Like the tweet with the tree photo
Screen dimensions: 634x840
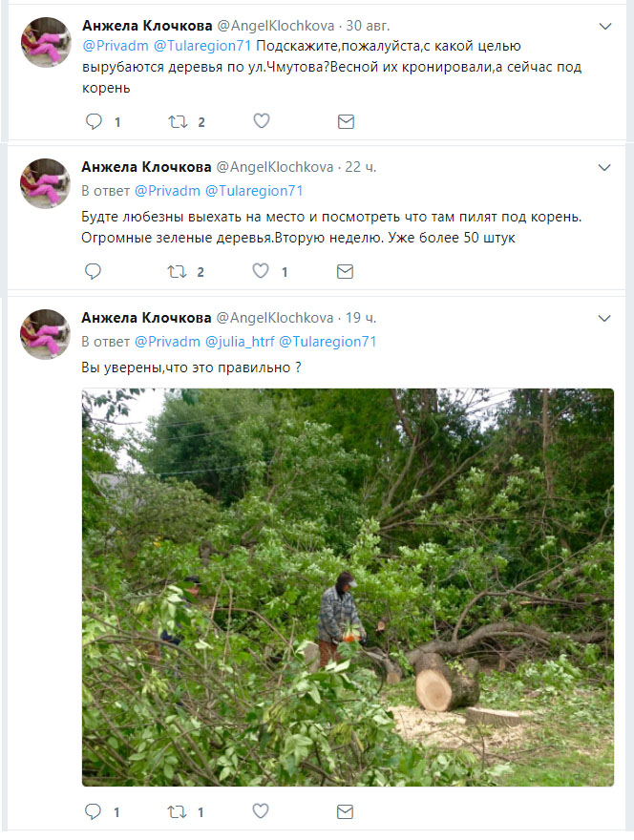261,812
